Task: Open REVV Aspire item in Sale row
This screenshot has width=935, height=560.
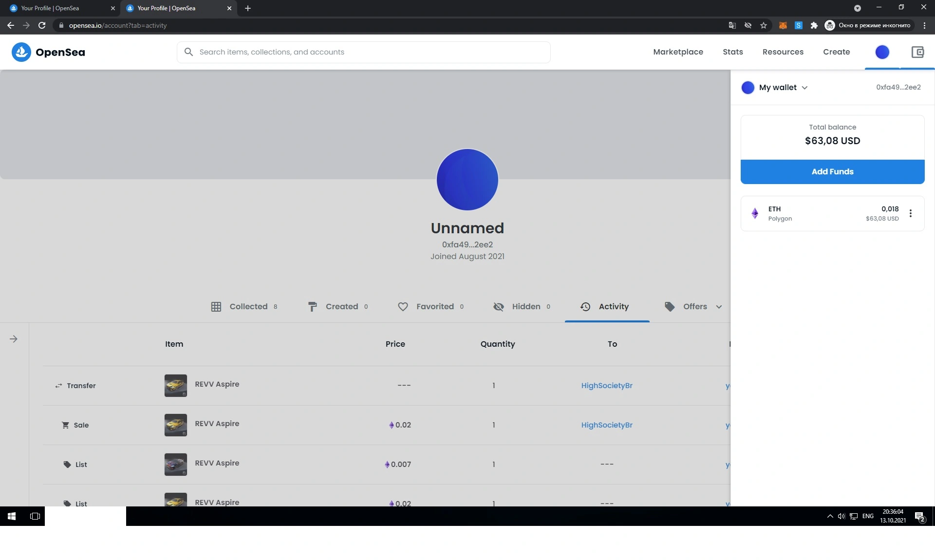Action: pyautogui.click(x=217, y=424)
